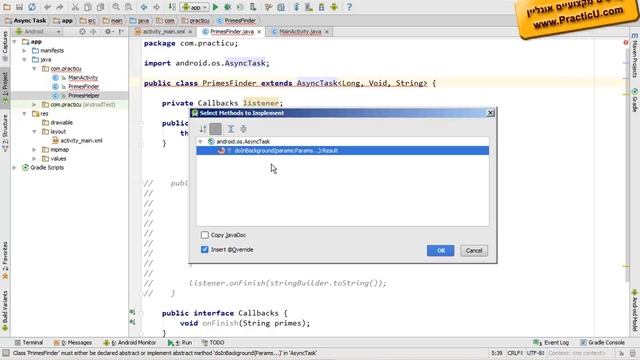Click the Sync Project with Gradle icon
The image size is (640, 360).
point(296,7)
